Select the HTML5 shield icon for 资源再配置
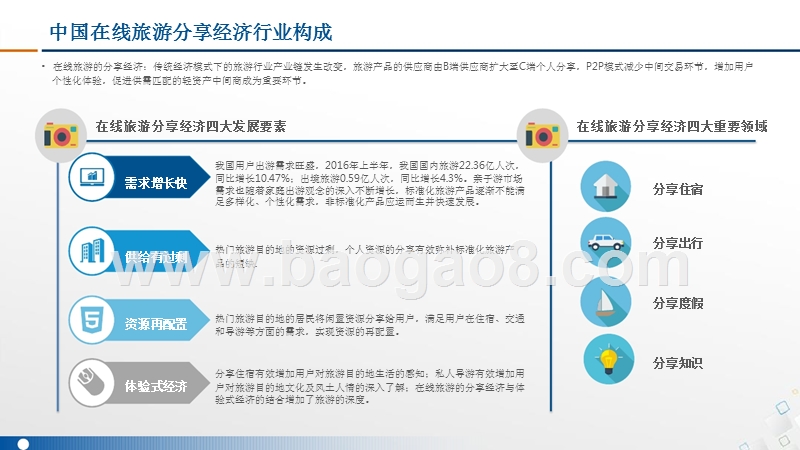Screen dimensions: 800x450 click(x=92, y=319)
